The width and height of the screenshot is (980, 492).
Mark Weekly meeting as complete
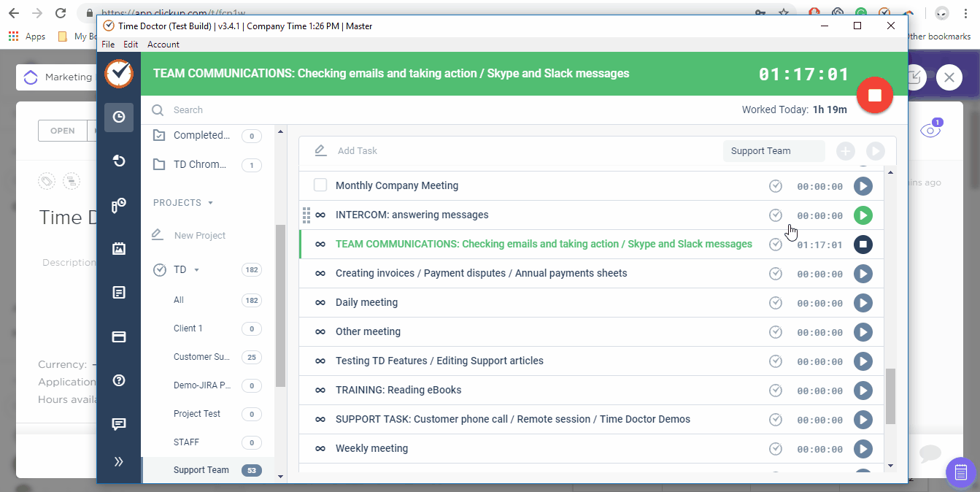coord(775,449)
